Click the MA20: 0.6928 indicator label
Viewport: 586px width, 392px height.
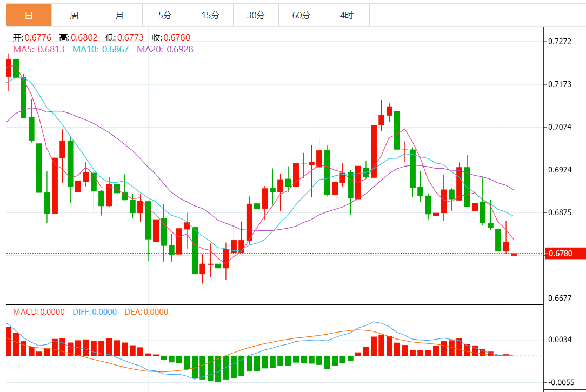tap(165, 49)
